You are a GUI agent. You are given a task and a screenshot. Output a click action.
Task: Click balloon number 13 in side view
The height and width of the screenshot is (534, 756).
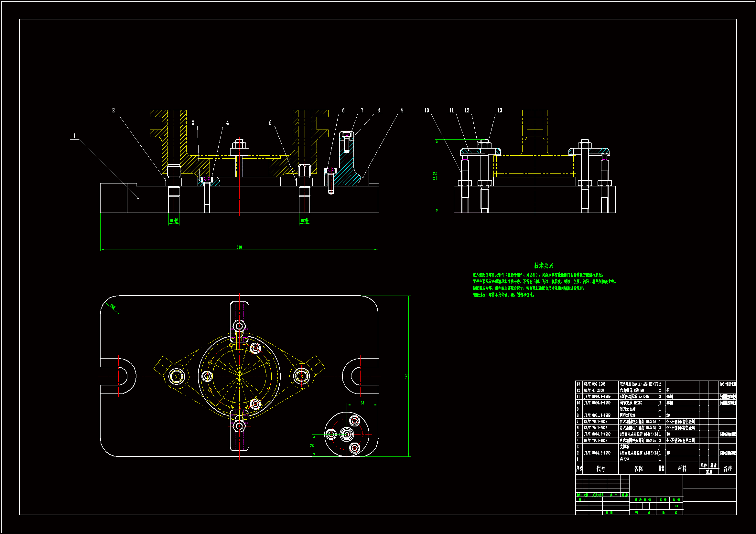[500, 110]
